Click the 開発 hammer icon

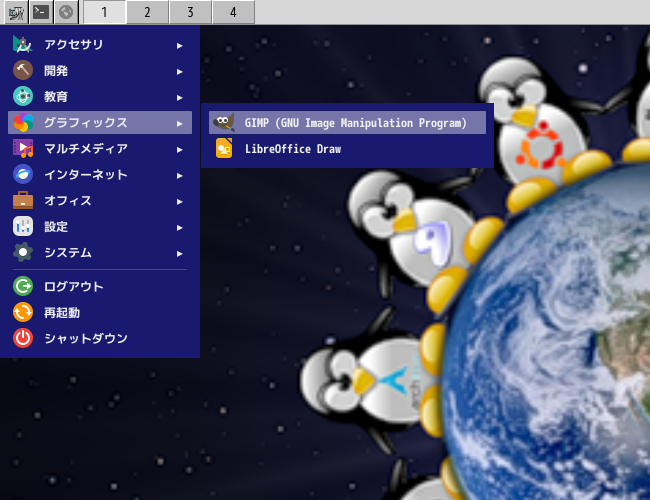23,70
